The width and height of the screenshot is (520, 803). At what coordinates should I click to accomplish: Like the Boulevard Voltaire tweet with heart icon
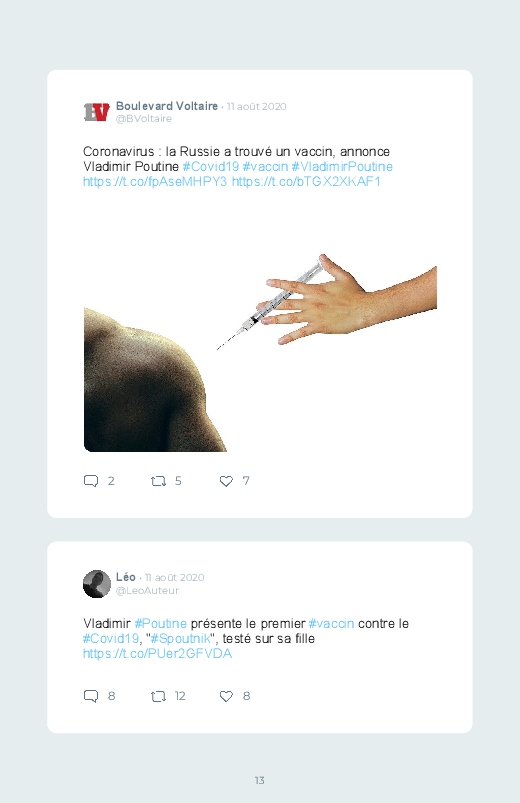226,481
